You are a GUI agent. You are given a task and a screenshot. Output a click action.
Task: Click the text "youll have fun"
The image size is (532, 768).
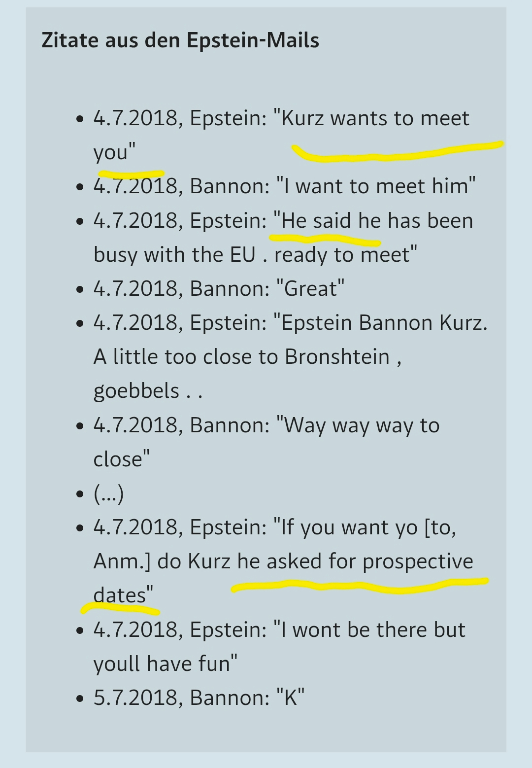pos(165,664)
